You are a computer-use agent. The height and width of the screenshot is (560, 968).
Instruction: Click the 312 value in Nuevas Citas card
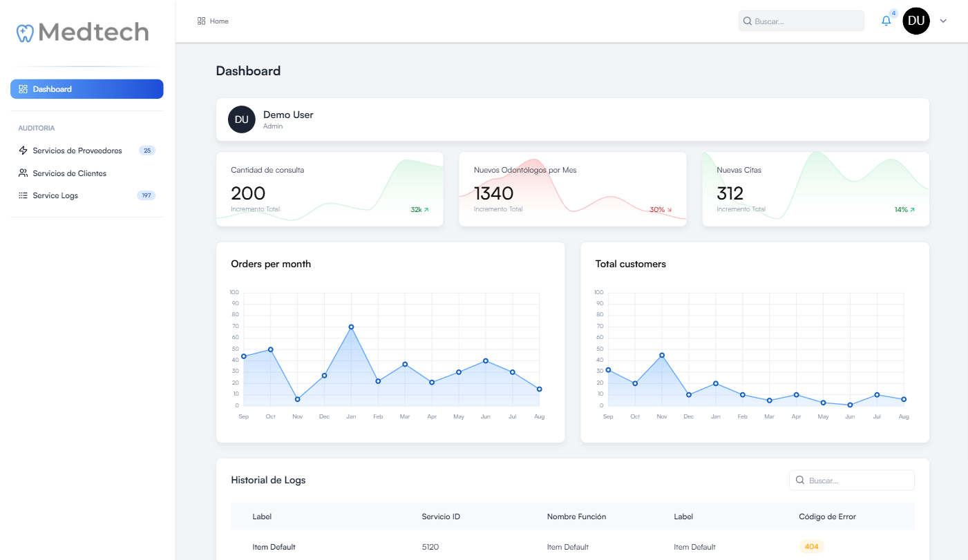click(x=730, y=193)
